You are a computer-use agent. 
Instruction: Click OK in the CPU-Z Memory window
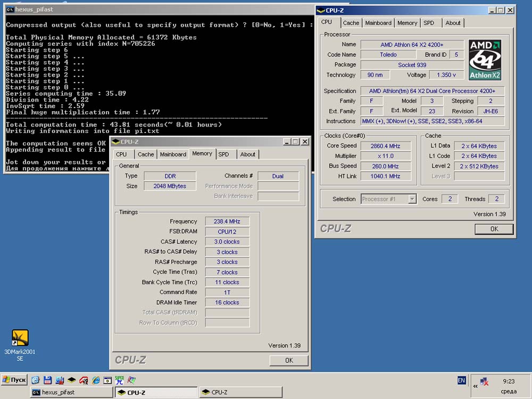[289, 360]
